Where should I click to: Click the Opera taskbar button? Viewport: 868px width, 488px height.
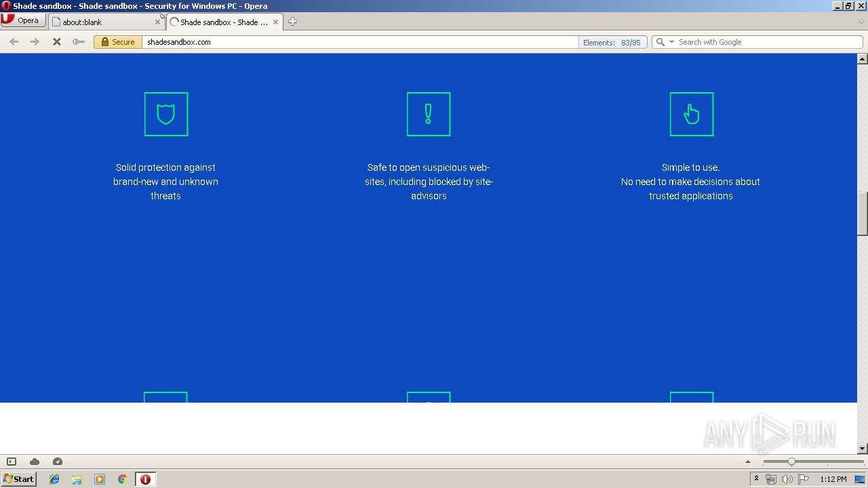tap(145, 479)
